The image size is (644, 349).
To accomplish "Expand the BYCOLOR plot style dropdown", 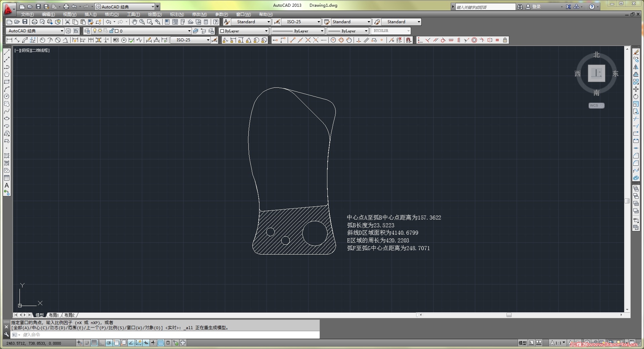I will tap(408, 31).
